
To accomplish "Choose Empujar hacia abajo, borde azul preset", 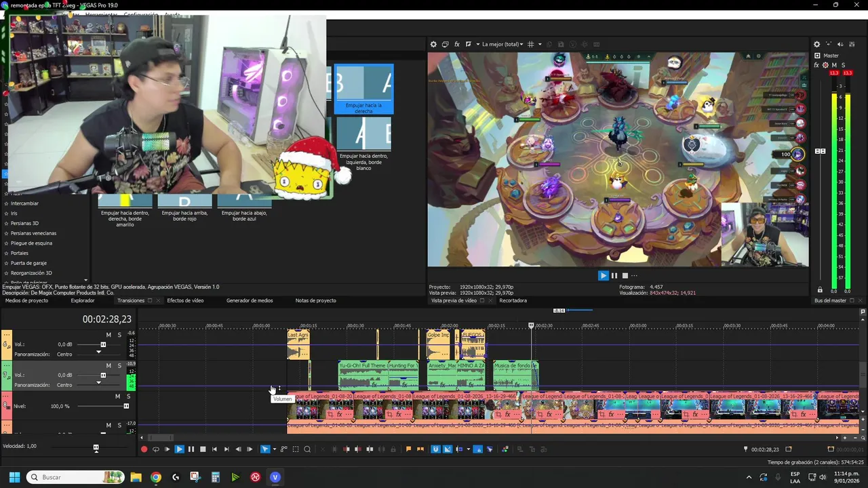I will [244, 209].
